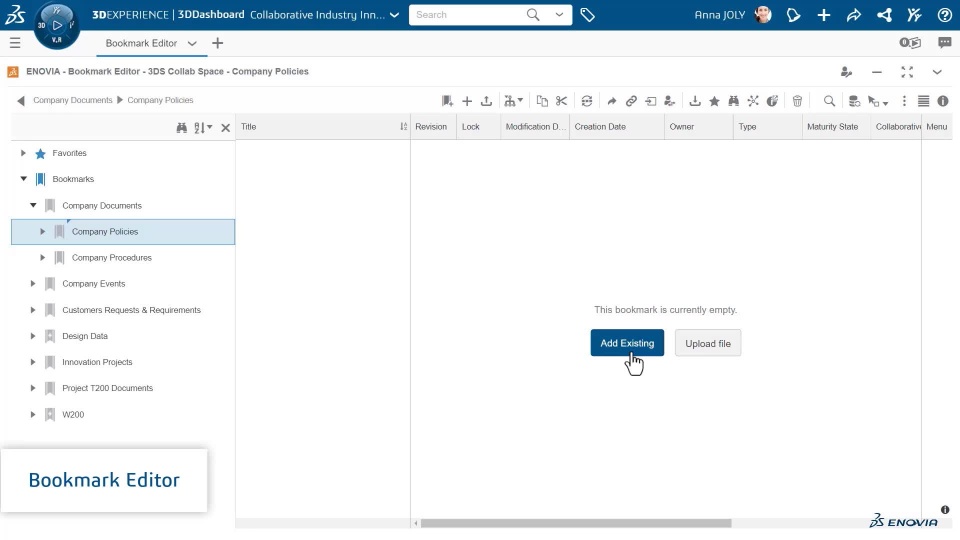960x540 pixels.
Task: Open the dashboard name dropdown chevron
Action: [394, 15]
